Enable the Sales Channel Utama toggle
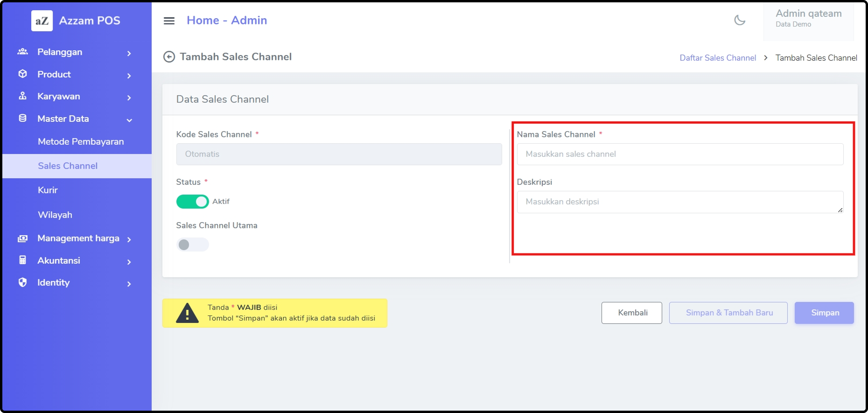Viewport: 868px width, 413px height. [192, 245]
